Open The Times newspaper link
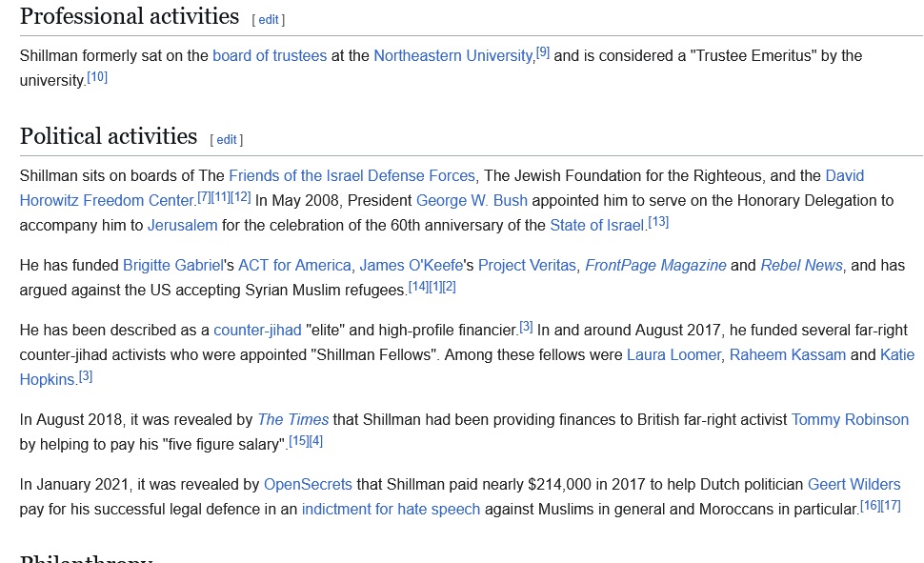 point(293,420)
